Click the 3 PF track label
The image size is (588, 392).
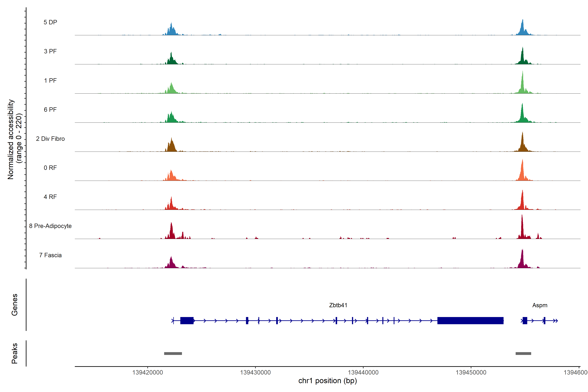[50, 51]
